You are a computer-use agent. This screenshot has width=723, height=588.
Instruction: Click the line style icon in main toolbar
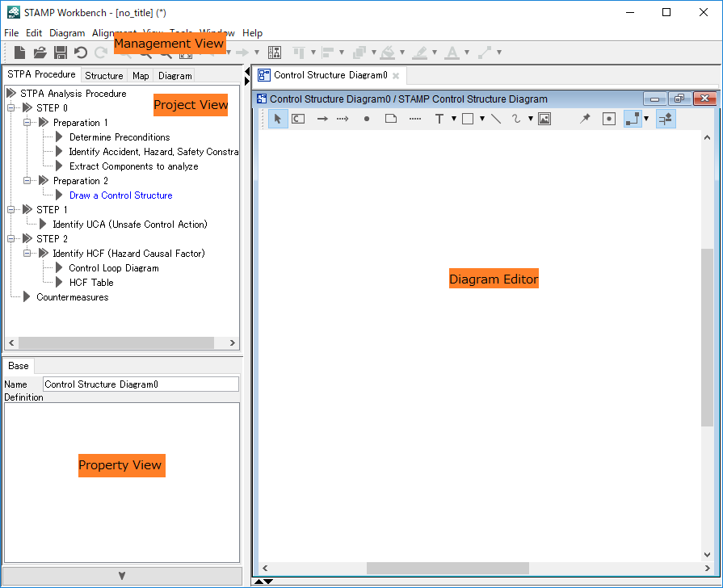point(484,52)
